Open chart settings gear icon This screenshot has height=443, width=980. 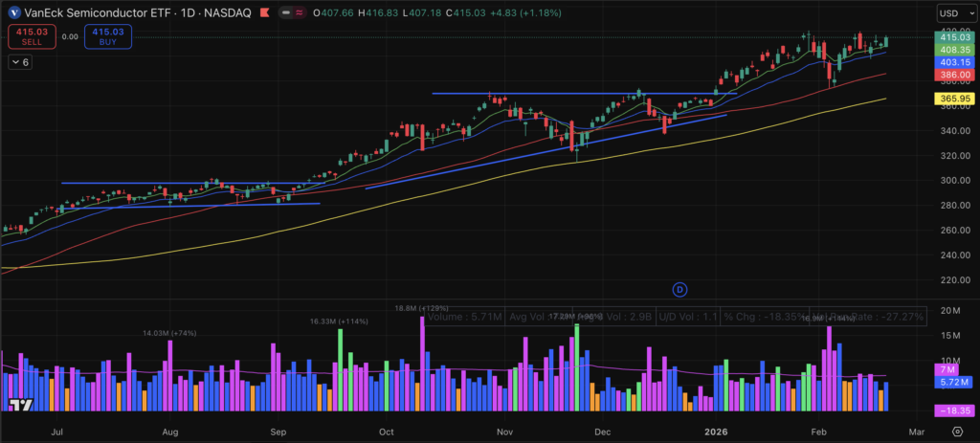coord(956,432)
